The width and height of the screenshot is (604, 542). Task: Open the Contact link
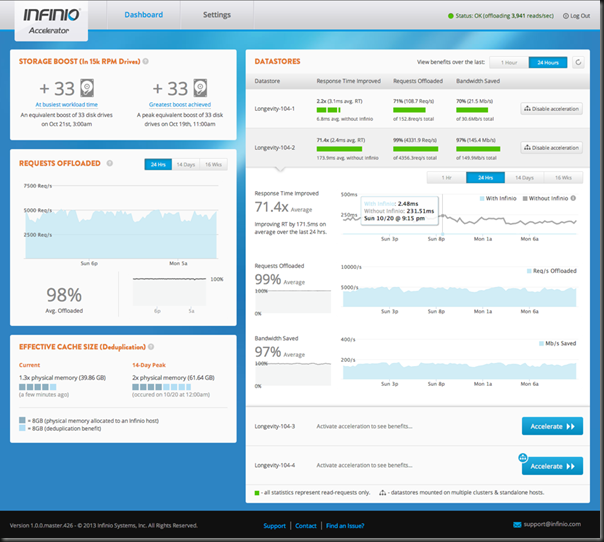[306, 526]
